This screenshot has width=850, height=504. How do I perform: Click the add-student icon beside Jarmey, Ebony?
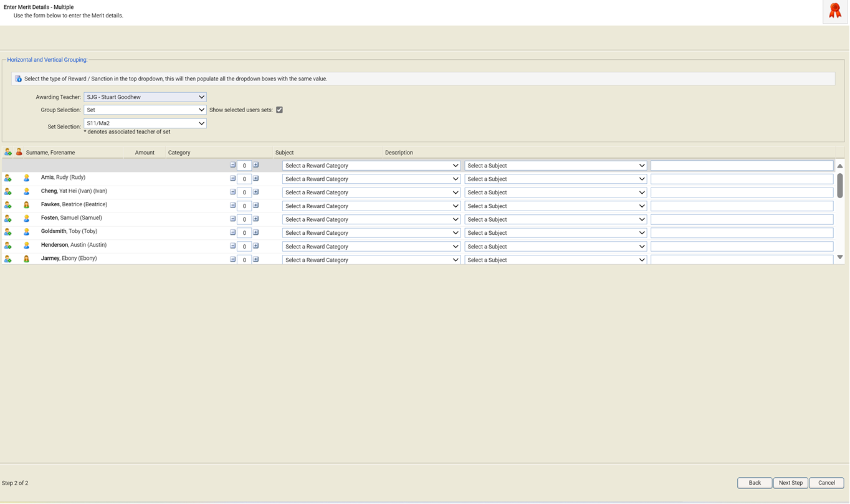pyautogui.click(x=7, y=259)
